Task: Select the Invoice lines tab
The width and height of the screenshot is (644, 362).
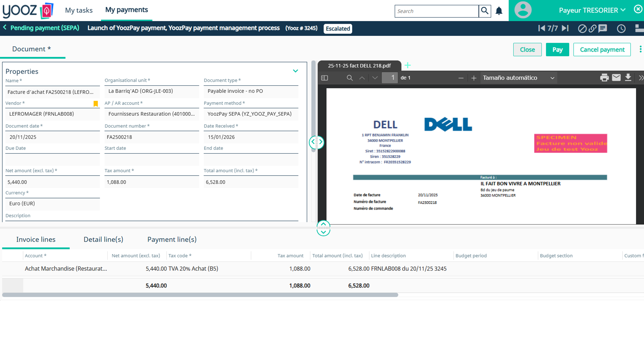Action: click(x=36, y=239)
